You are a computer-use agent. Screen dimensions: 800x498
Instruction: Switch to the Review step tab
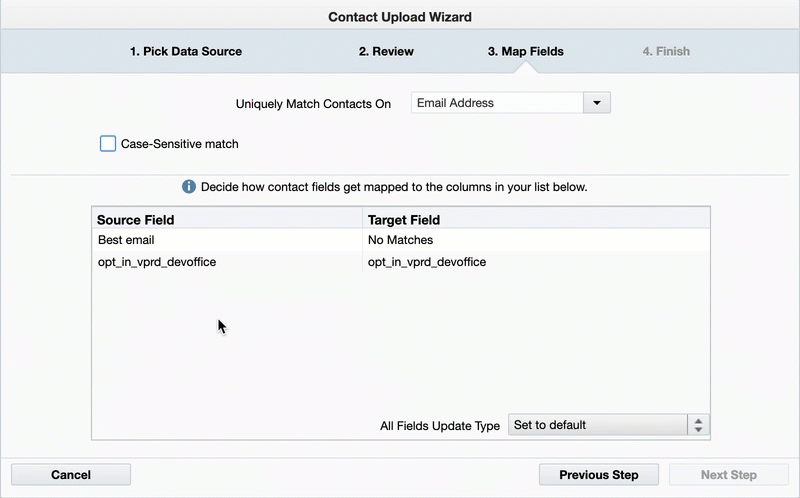386,51
